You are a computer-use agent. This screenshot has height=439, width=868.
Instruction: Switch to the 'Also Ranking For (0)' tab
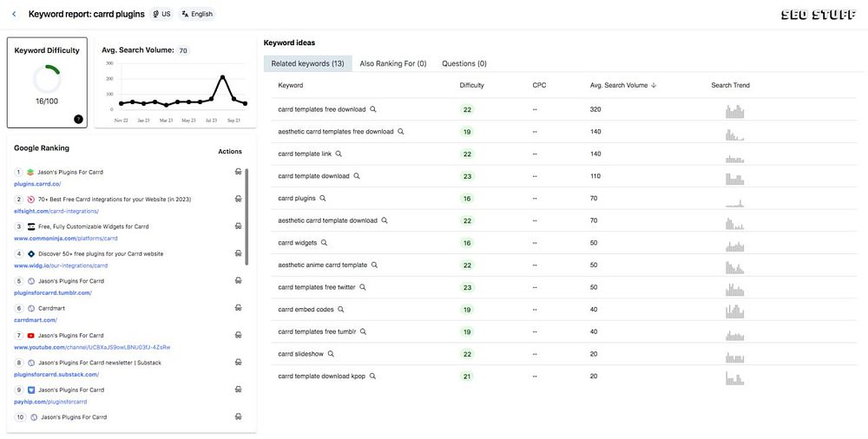click(393, 63)
